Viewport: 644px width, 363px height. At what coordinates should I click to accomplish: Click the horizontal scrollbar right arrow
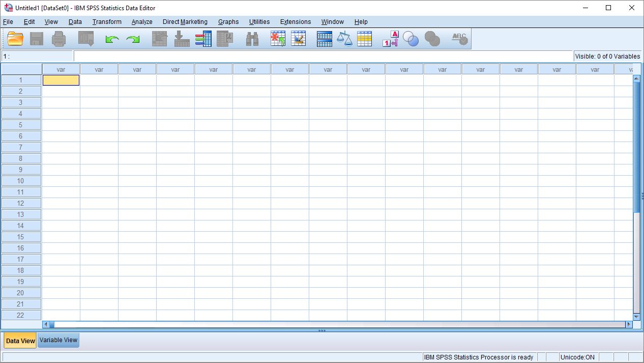629,324
